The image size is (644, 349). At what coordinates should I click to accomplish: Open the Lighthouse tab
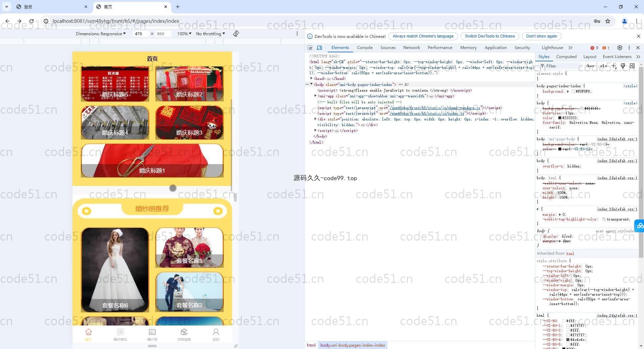(x=552, y=48)
